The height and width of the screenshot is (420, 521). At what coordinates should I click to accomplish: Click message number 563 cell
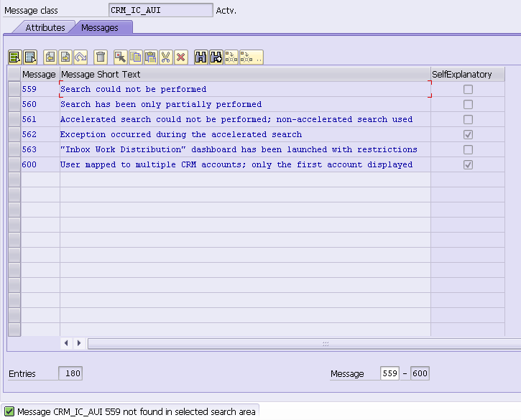[40, 150]
